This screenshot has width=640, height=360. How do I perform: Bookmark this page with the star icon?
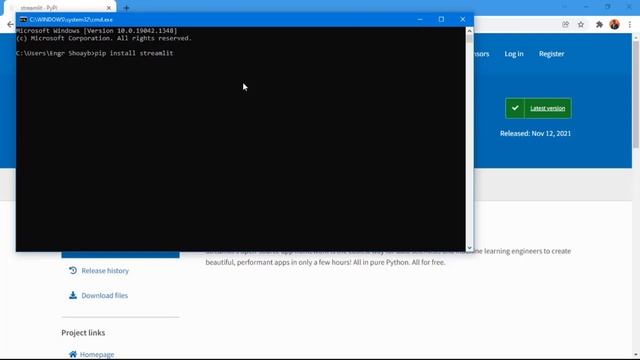click(x=581, y=24)
